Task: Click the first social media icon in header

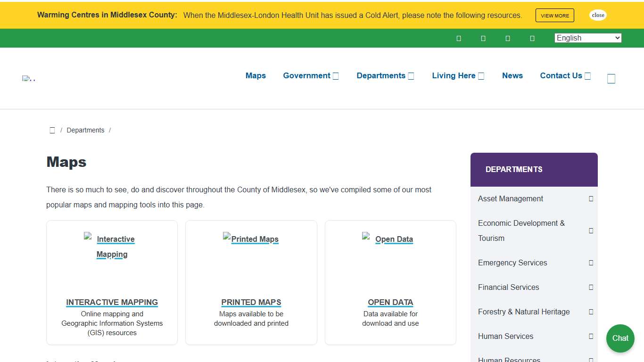Action: [x=459, y=38]
